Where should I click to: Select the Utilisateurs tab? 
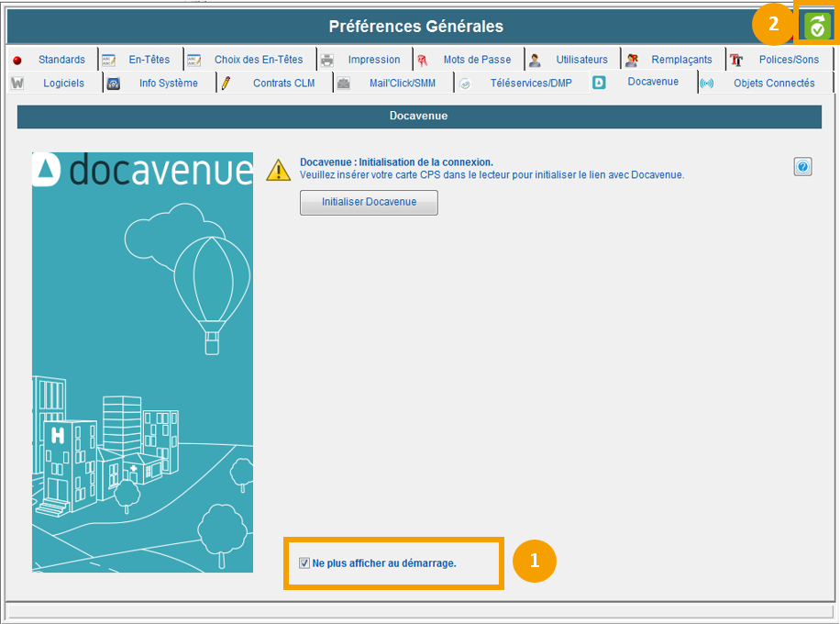pyautogui.click(x=581, y=60)
